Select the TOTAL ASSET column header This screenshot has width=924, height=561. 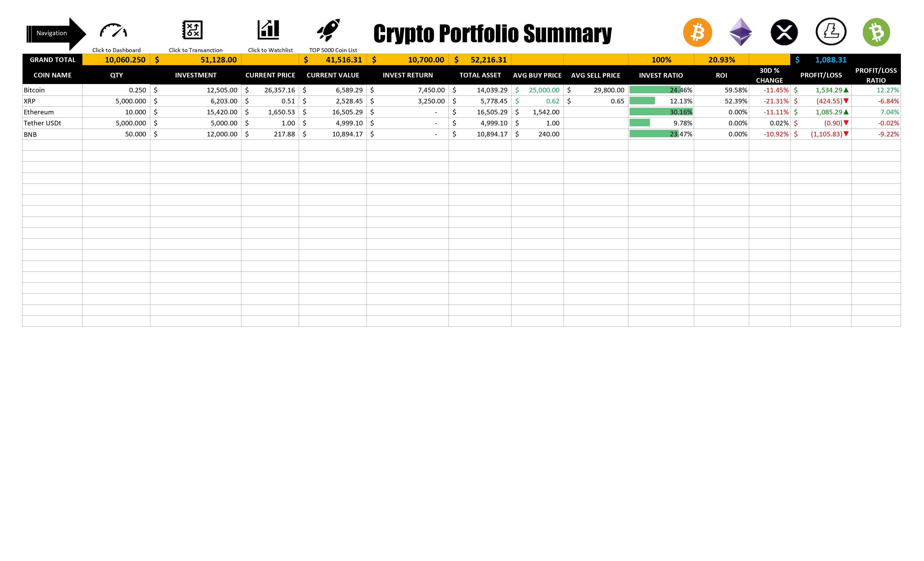click(480, 75)
